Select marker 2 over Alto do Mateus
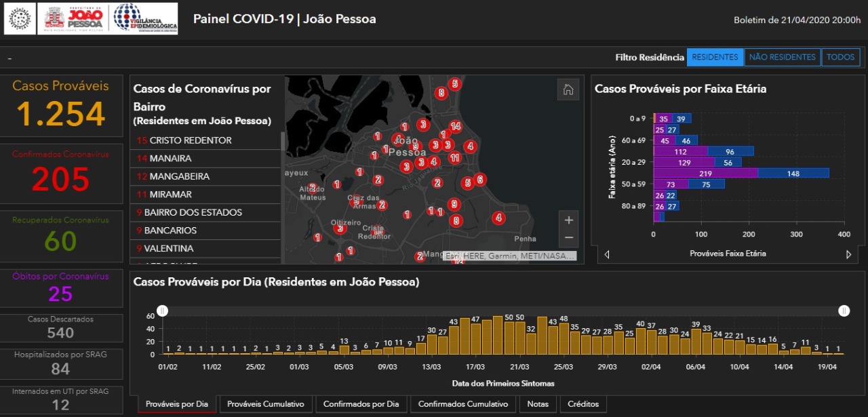Viewport: 868px width, 417px height. [313, 188]
